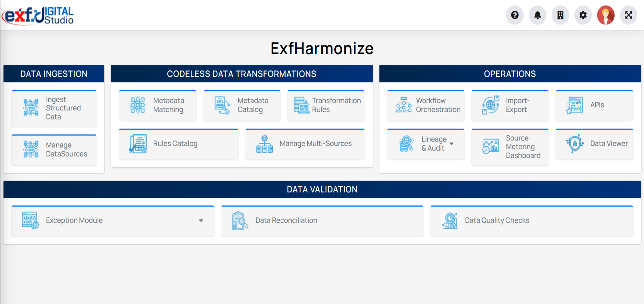Click the Ingest Structured Data icon

(31, 107)
